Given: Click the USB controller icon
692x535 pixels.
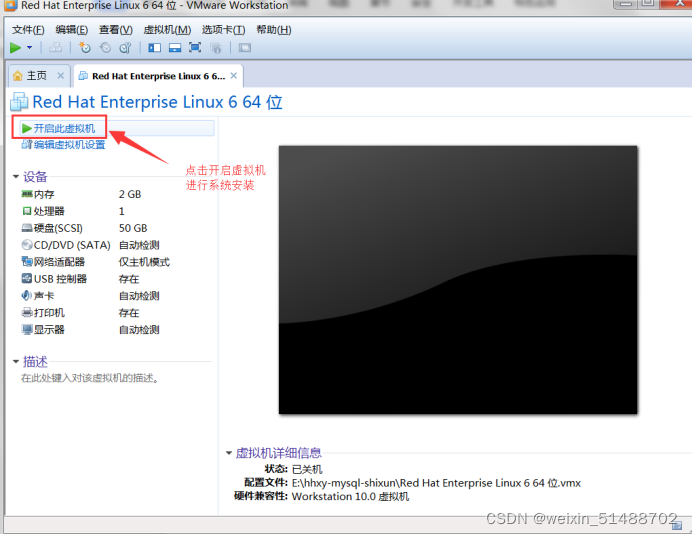Looking at the screenshot, I should point(27,279).
